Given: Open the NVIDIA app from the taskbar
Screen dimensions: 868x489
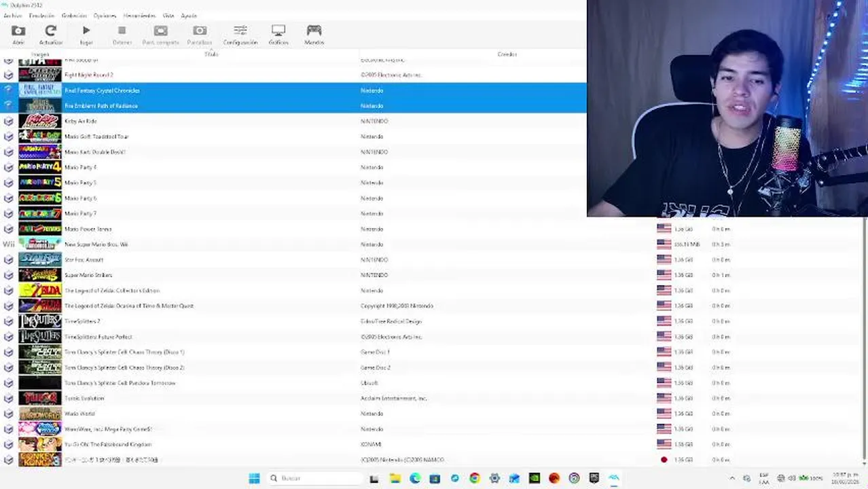Looking at the screenshot, I should coord(535,478).
